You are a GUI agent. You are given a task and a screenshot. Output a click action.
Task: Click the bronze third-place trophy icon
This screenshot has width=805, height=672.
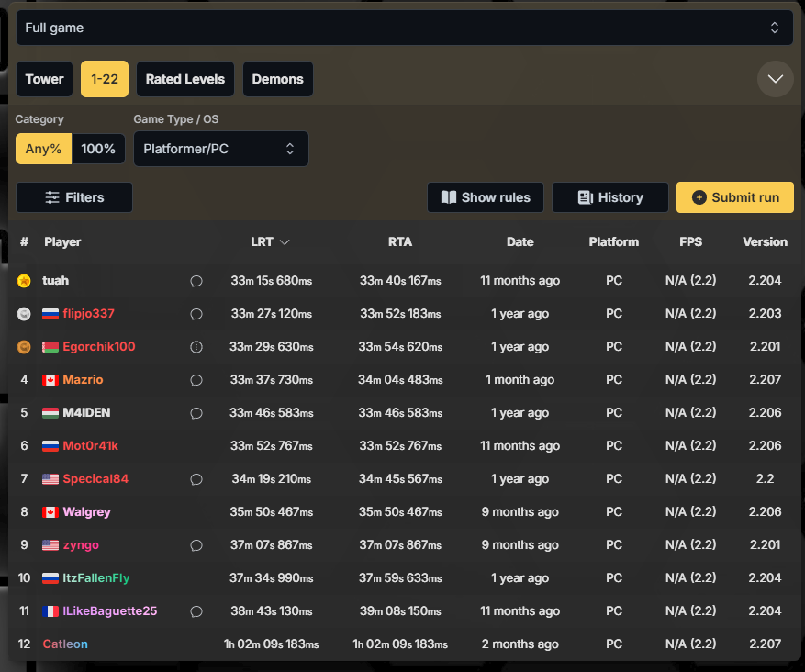[x=24, y=347]
